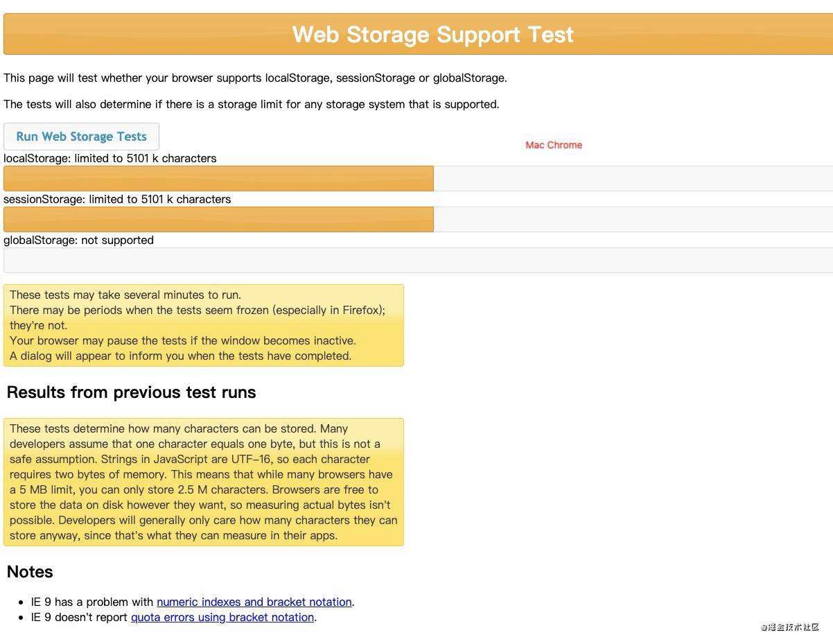Image resolution: width=833 pixels, height=644 pixels.
Task: Follow the quota errors using bracket notation link
Action: [x=222, y=617]
